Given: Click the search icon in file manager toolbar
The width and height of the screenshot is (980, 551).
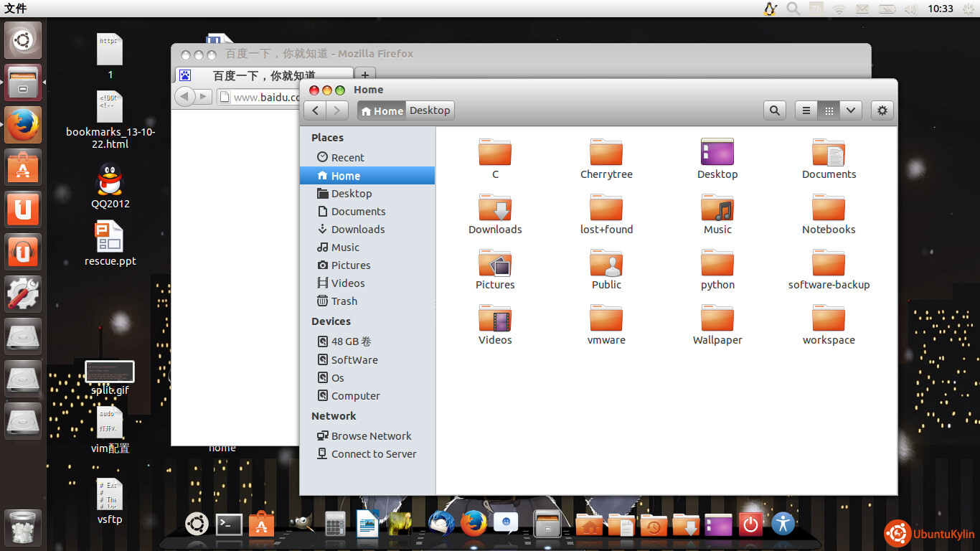Looking at the screenshot, I should point(774,110).
